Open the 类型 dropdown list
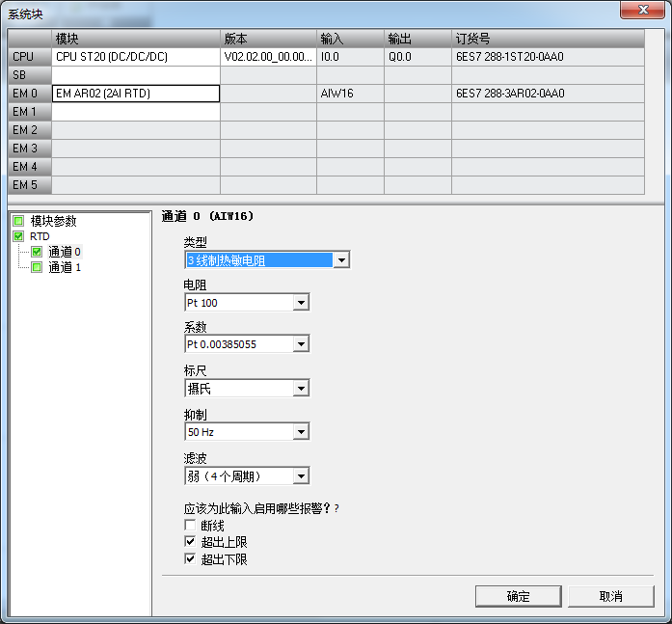Screen dimensions: 672x624 pos(341,260)
